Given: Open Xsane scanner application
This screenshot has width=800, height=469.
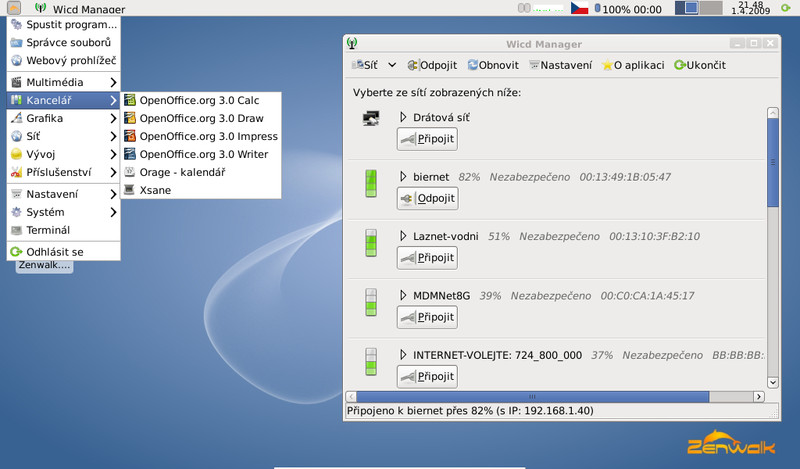Looking at the screenshot, I should (201, 190).
